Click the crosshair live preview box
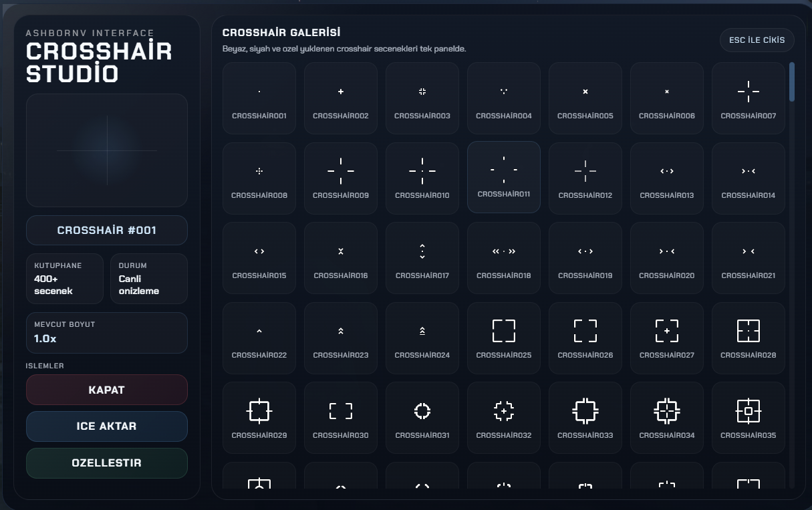812x510 pixels. point(107,150)
